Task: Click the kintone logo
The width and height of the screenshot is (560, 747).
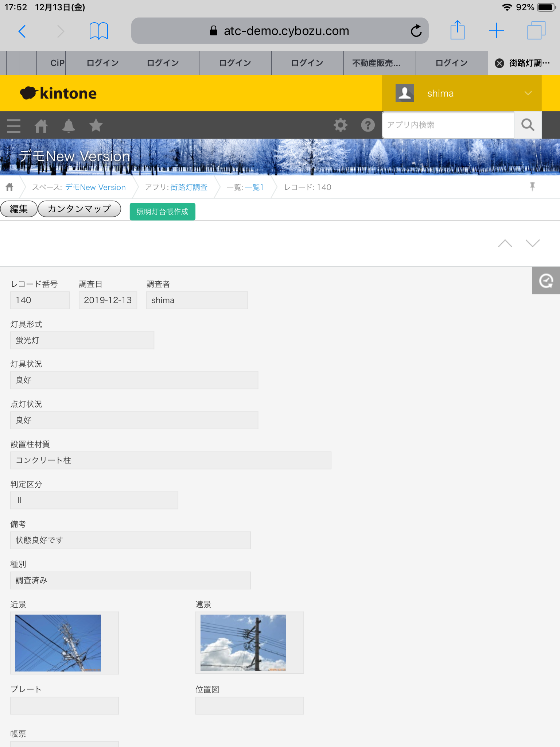Action: point(58,93)
